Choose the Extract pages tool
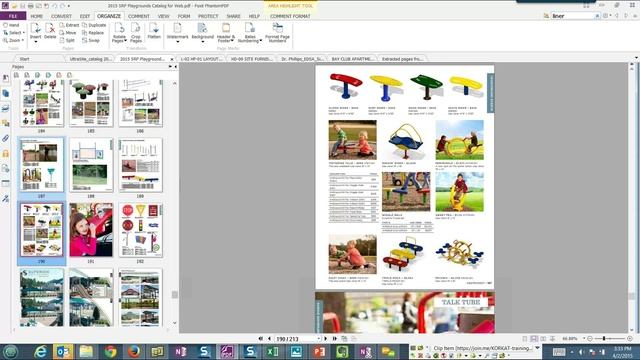The width and height of the screenshot is (640, 360). coord(69,25)
